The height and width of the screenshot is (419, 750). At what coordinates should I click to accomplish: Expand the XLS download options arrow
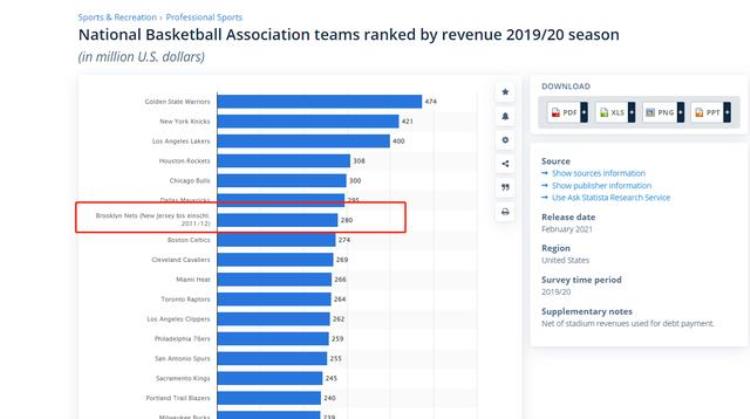pos(632,112)
